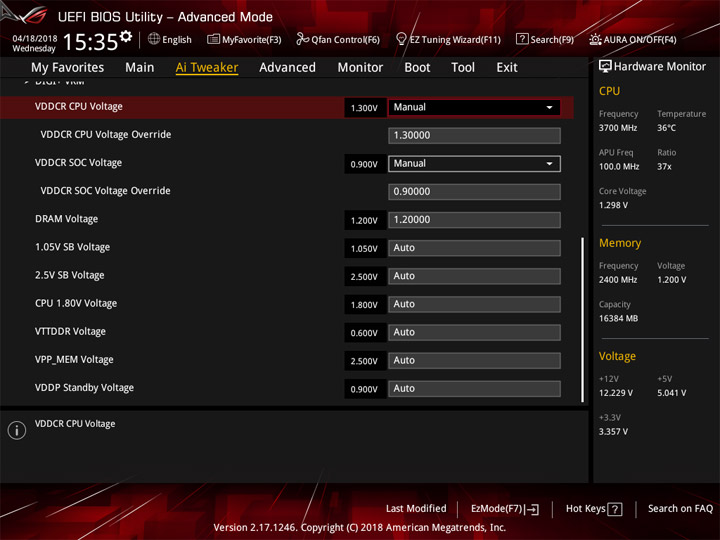Open VDDCR CPU Voltage Manual dropdown
The image size is (720, 540).
[474, 107]
